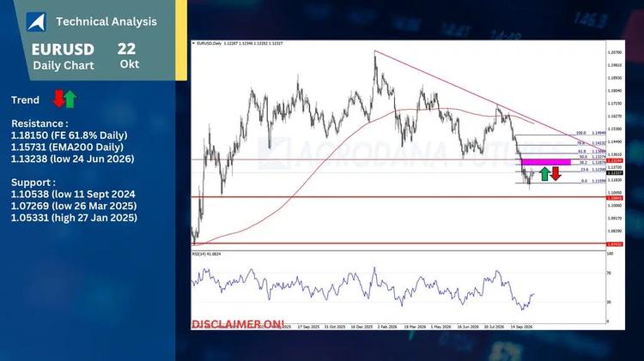Click the magenta resistance zone rectangle
The image size is (644, 361).
pos(546,161)
